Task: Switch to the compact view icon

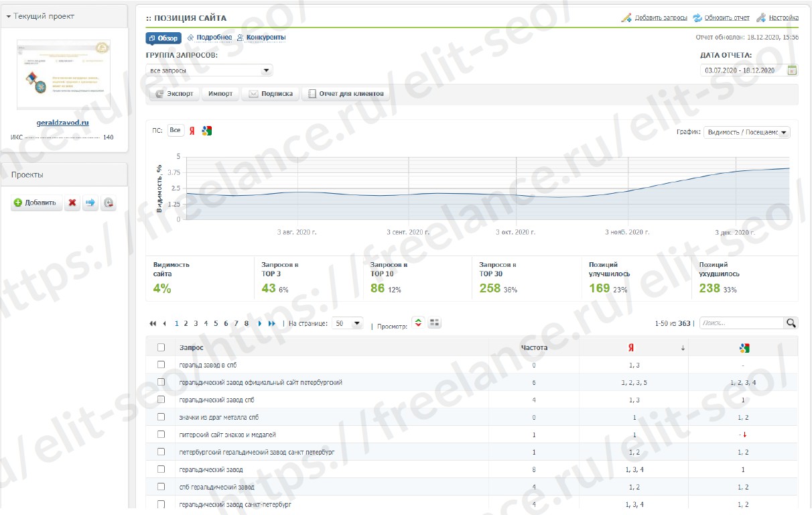Action: (x=418, y=323)
